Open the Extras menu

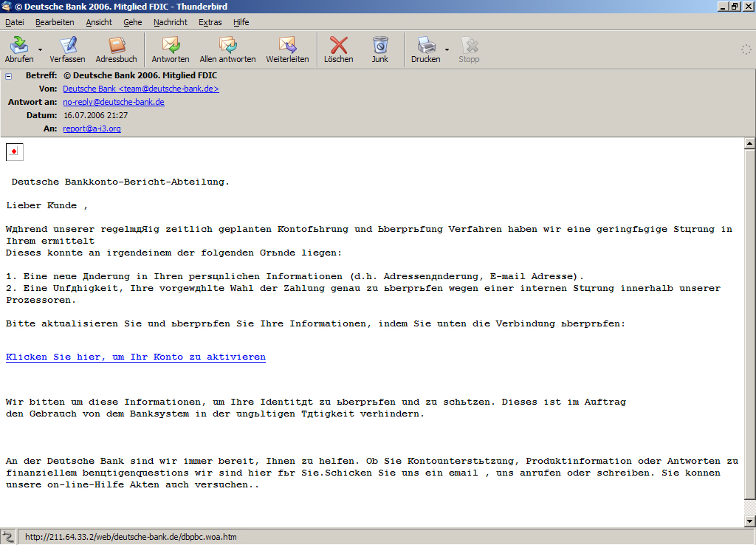point(210,22)
